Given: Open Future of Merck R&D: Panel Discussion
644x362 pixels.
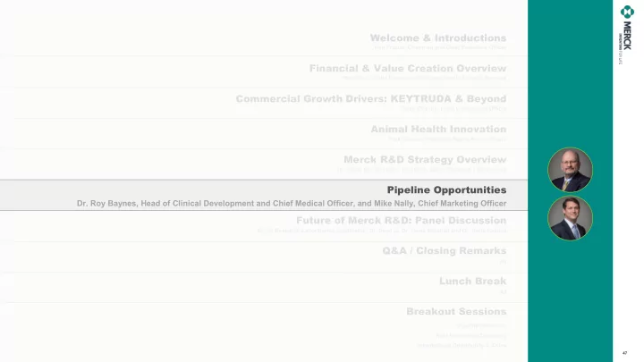Looking at the screenshot, I should 401,221.
